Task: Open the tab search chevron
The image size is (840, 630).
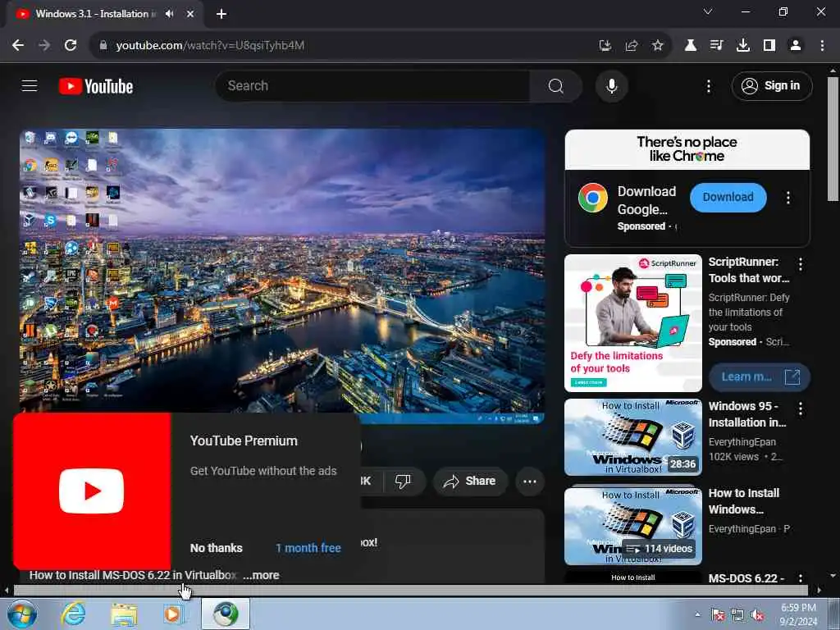Action: 708,11
